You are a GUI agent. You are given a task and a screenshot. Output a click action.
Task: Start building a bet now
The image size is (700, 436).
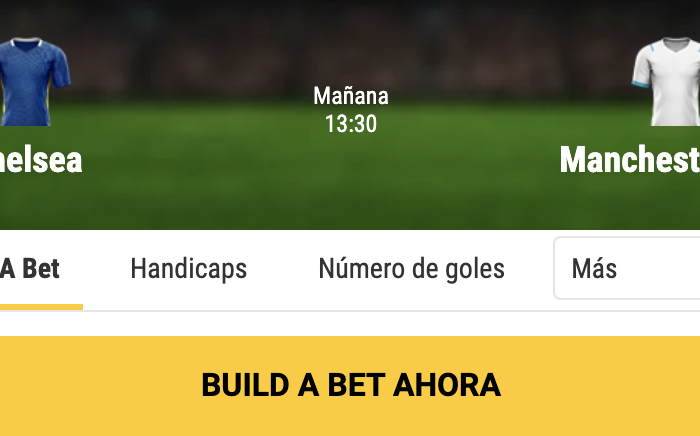click(x=350, y=386)
